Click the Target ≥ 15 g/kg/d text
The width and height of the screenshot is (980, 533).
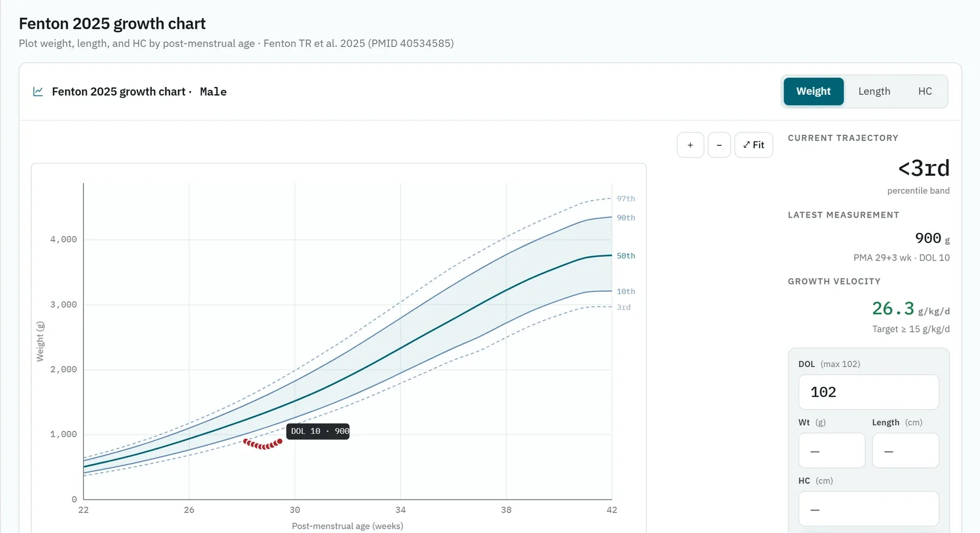click(911, 329)
